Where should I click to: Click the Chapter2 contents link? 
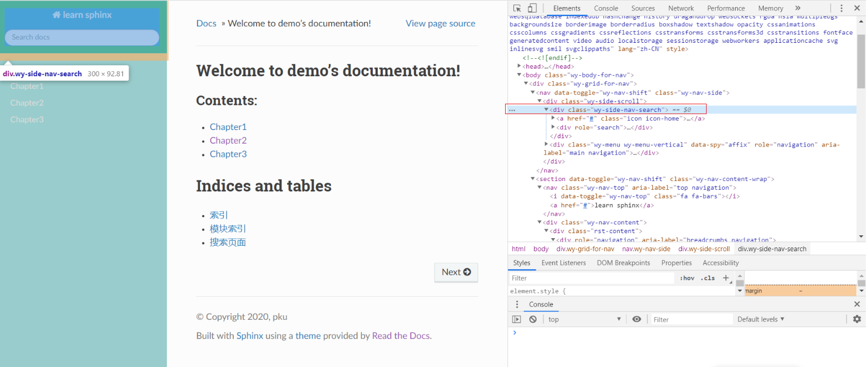tap(228, 140)
